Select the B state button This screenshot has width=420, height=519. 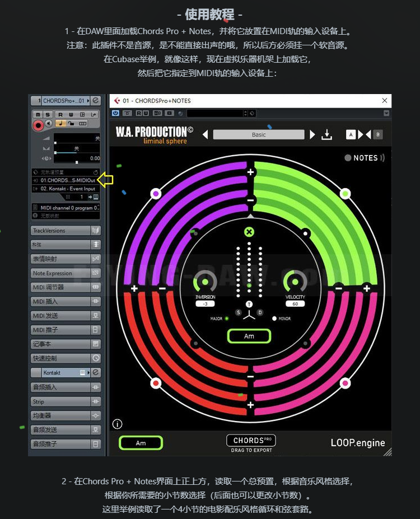click(x=378, y=134)
